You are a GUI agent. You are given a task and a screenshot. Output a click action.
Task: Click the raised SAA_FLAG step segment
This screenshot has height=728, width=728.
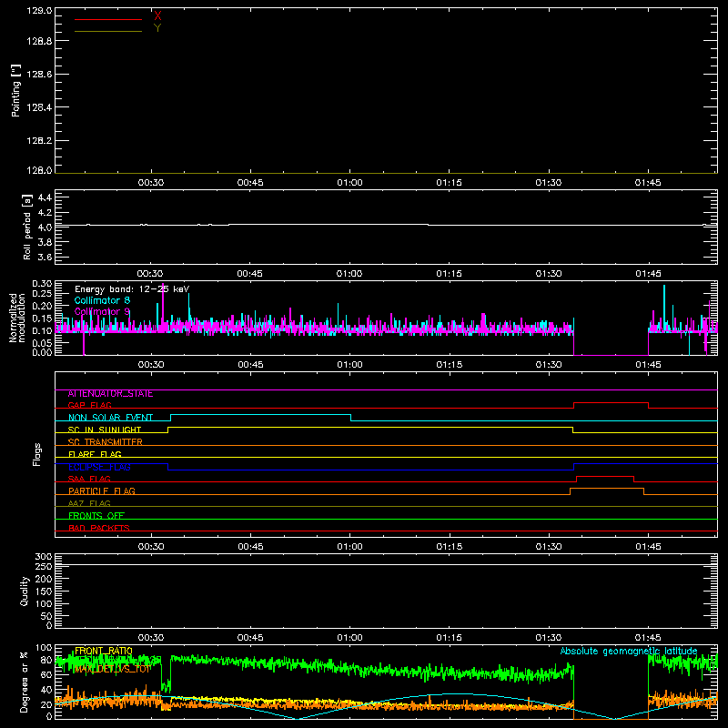click(x=605, y=476)
